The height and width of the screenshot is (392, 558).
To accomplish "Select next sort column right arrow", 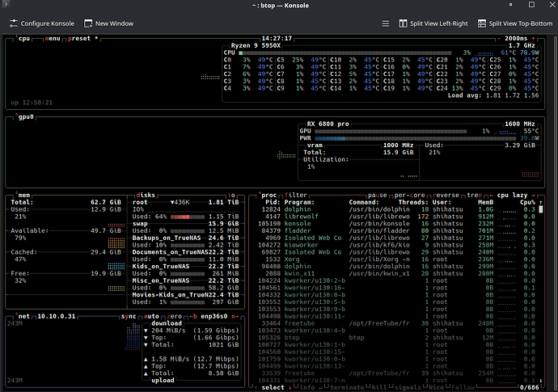I will [533, 195].
